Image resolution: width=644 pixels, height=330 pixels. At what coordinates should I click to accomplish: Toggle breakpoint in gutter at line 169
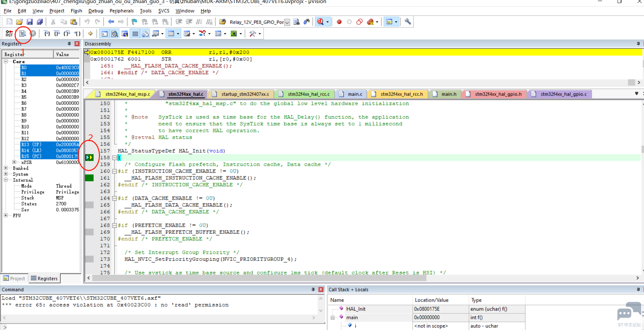[x=89, y=232]
